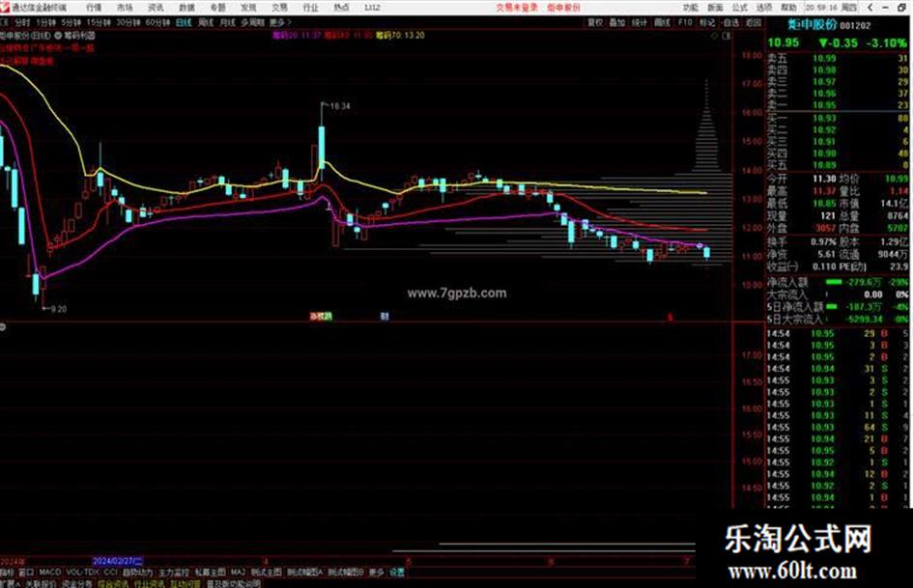Screen dimensions: 913x588
Task: Click the indicator dropdown circle beside 筹码利器
Action: (x=58, y=36)
